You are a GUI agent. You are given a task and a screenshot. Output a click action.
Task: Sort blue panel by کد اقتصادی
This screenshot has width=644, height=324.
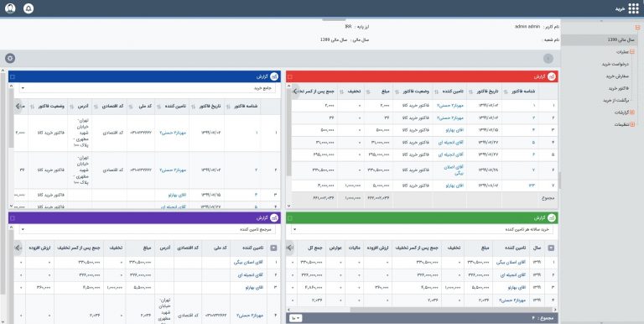pos(96,106)
